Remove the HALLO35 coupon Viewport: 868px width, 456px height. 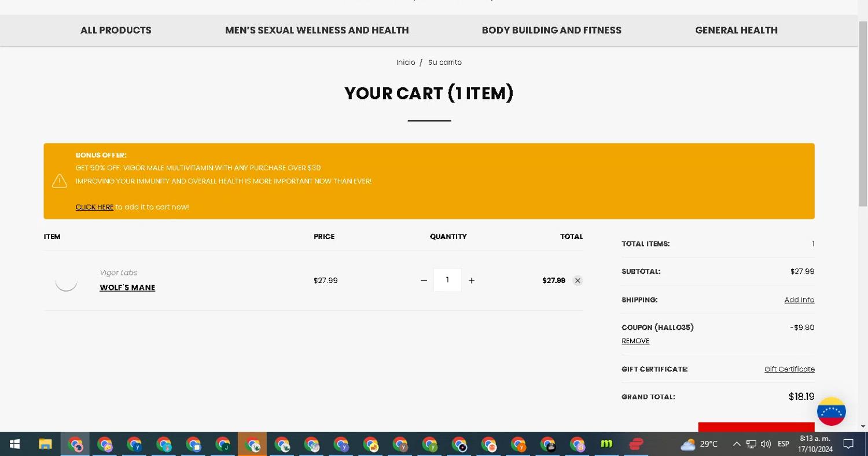tap(635, 341)
